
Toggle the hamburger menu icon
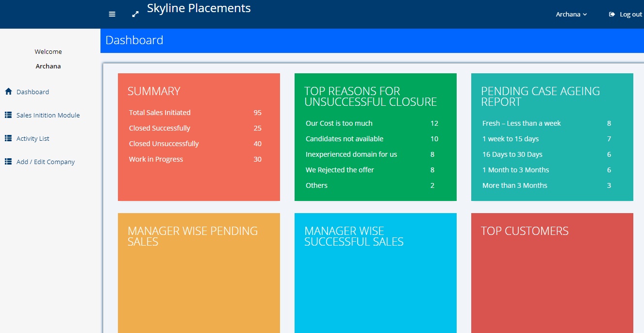click(112, 14)
